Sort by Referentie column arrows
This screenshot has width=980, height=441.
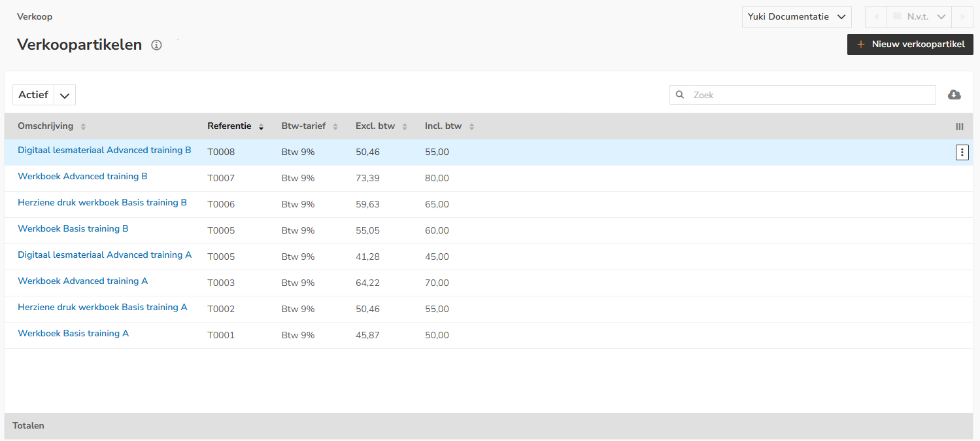[262, 127]
